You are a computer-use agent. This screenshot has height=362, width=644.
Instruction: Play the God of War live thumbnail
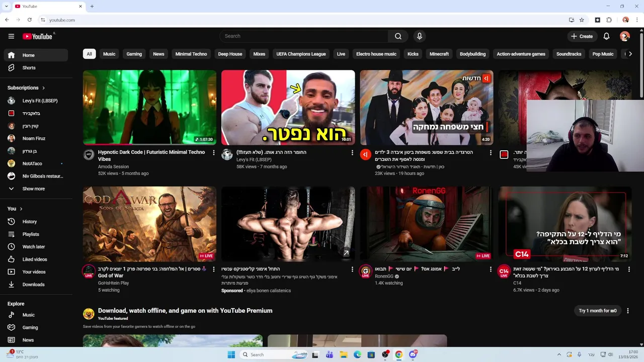[149, 224]
